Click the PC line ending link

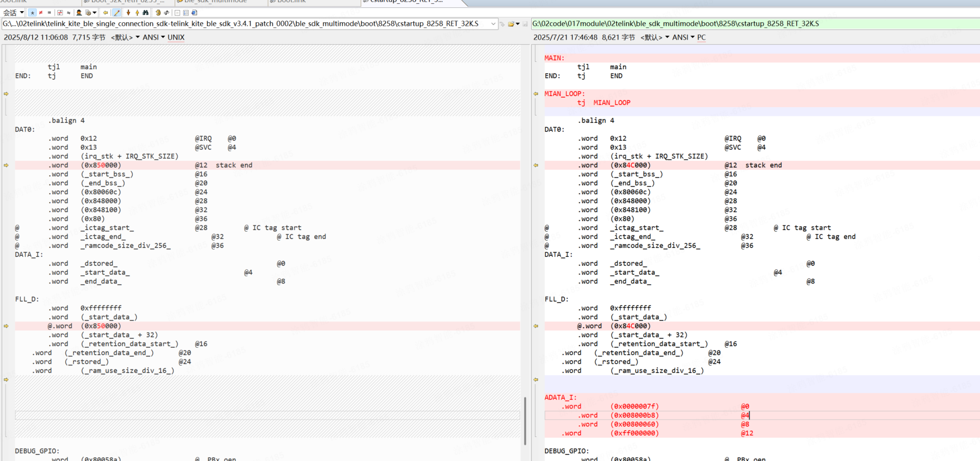point(702,37)
